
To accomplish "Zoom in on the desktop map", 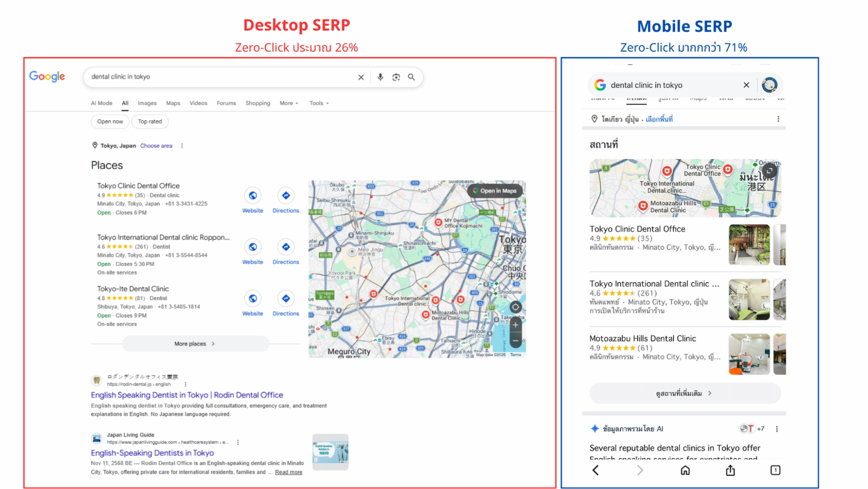I will 515,325.
